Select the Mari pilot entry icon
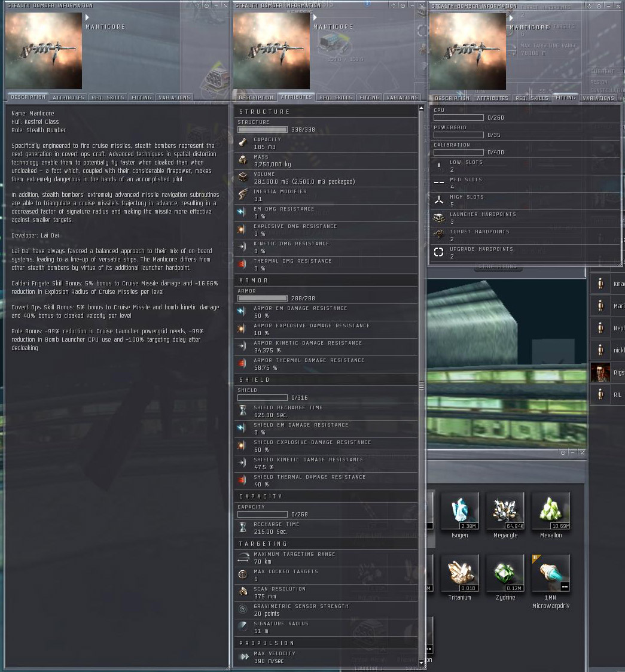Viewport: 625px width, 672px height. click(600, 306)
